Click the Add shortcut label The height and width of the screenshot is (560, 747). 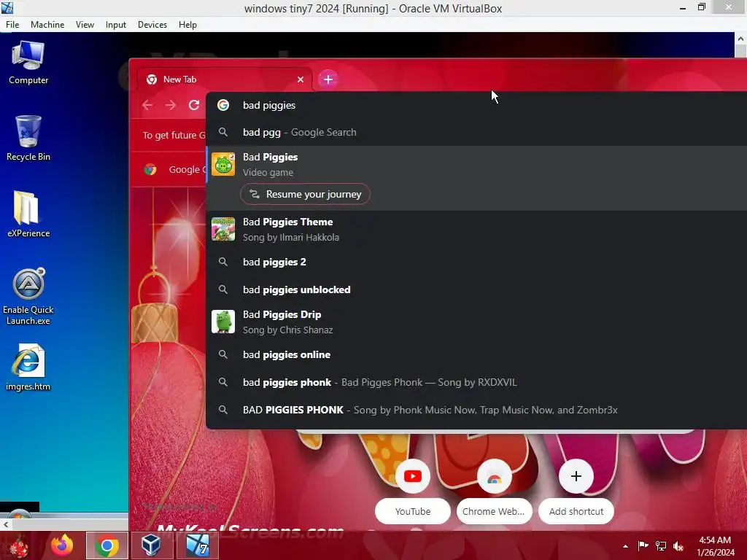pos(576,511)
